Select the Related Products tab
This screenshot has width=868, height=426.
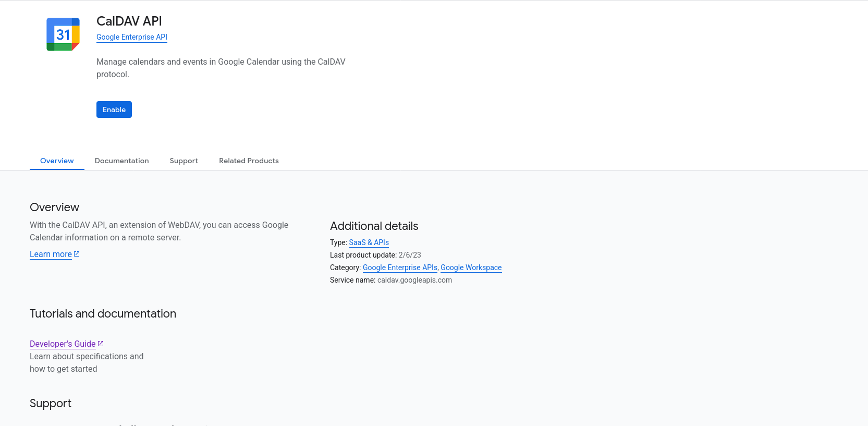249,161
